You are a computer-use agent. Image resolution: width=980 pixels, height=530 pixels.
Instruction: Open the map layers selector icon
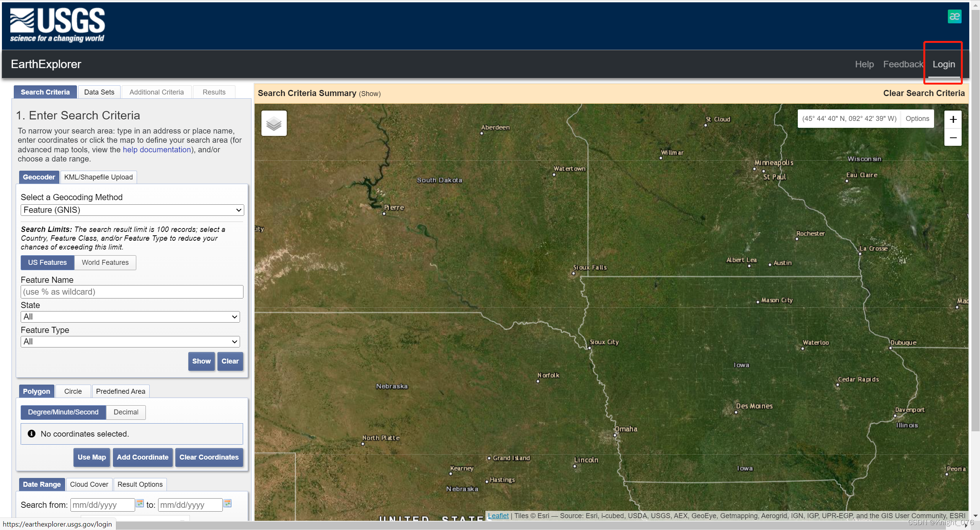click(x=274, y=123)
